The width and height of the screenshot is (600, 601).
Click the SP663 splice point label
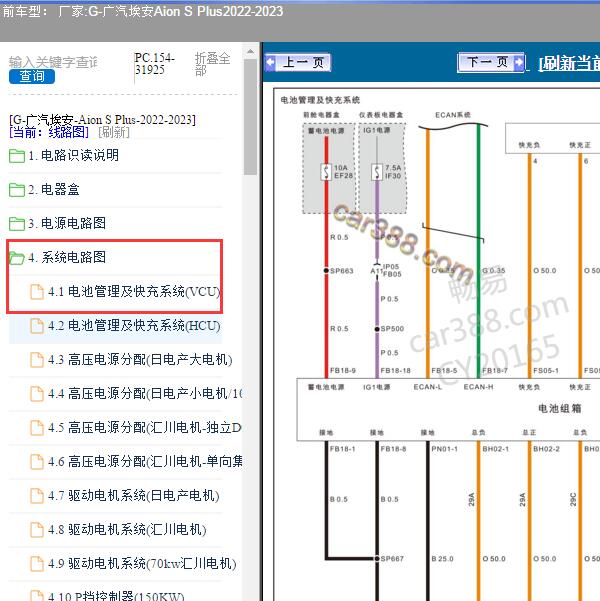[x=342, y=271]
